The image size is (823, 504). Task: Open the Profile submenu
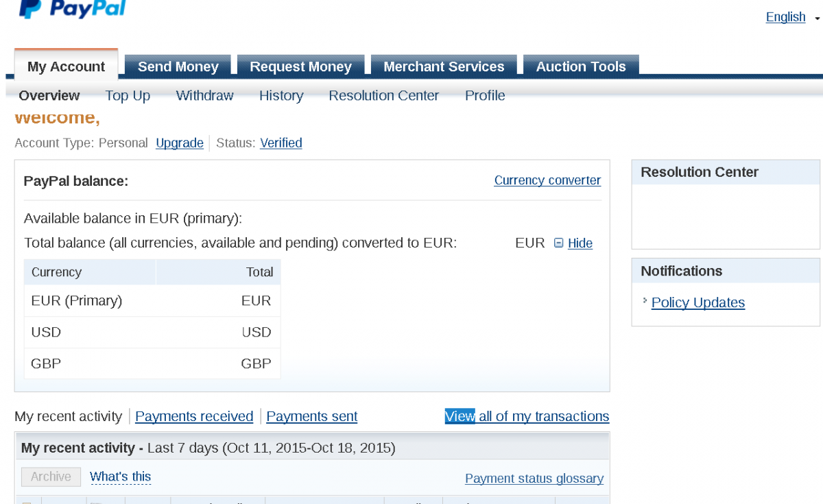pyautogui.click(x=485, y=95)
